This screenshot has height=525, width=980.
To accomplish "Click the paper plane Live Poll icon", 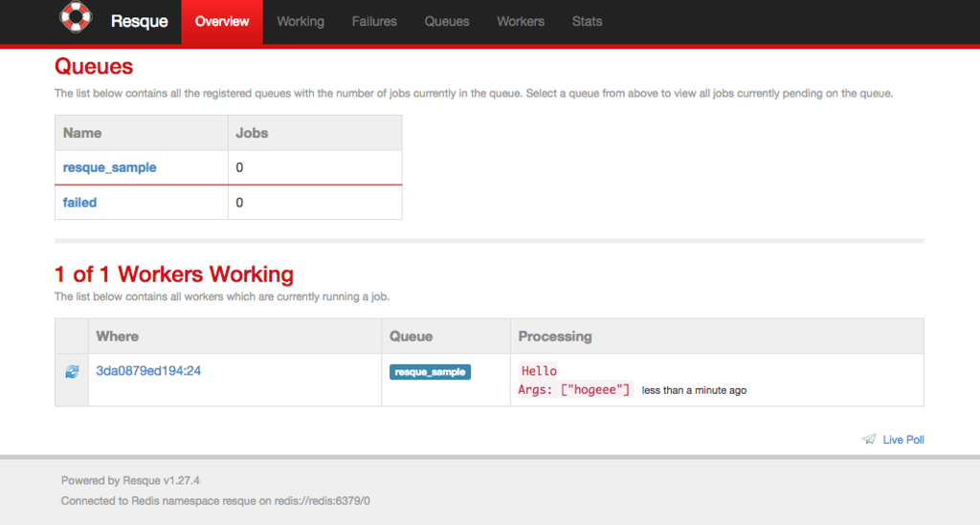I will coord(869,440).
